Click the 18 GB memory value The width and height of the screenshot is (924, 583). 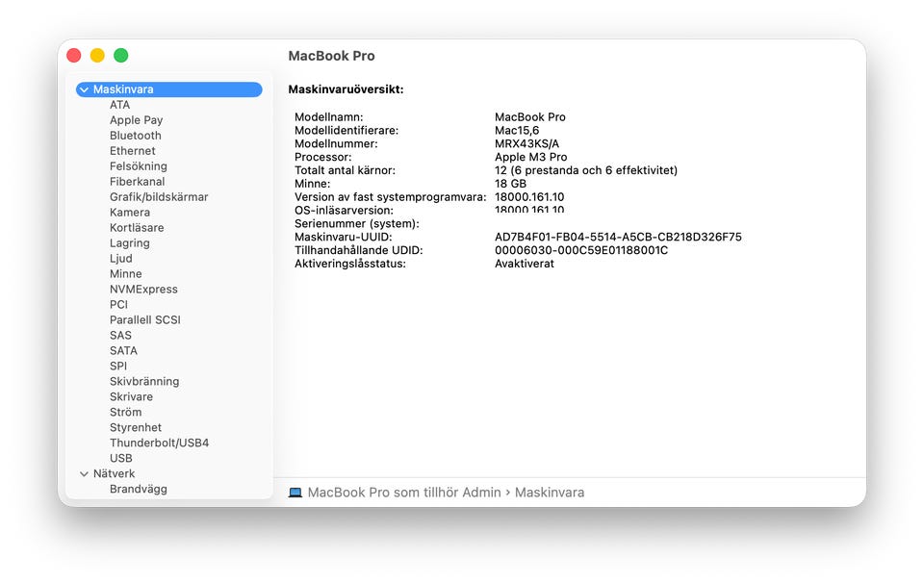(x=510, y=184)
